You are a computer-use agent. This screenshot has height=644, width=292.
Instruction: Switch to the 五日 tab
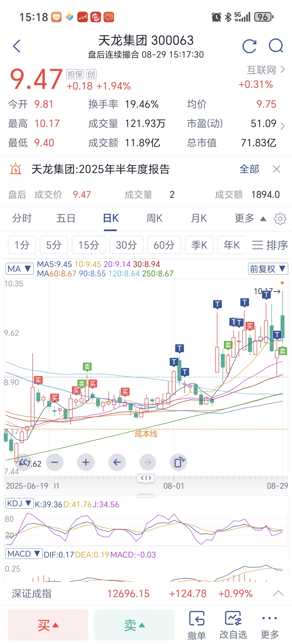(x=66, y=218)
